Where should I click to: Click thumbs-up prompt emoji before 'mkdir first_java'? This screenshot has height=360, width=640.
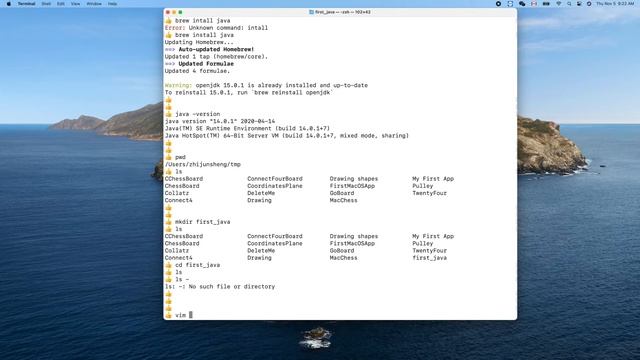[x=169, y=222]
